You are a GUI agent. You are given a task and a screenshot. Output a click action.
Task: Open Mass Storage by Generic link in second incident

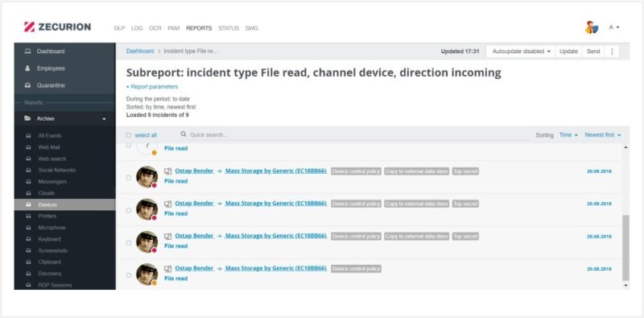[276, 204]
